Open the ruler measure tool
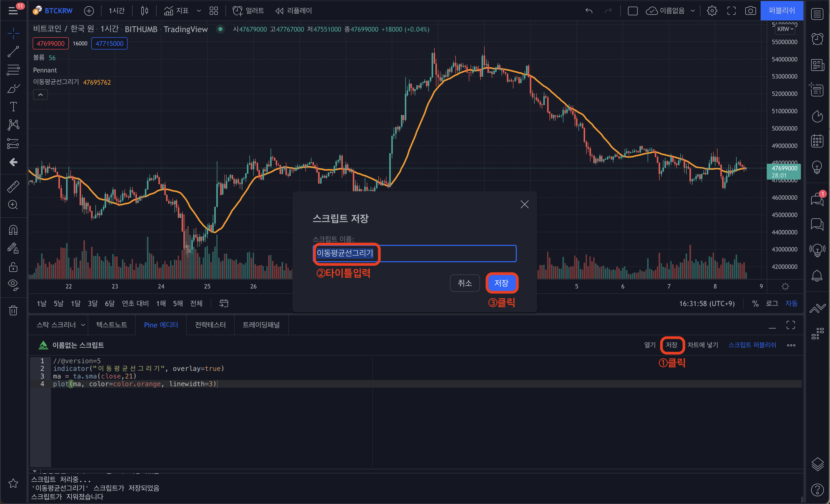 coord(13,186)
